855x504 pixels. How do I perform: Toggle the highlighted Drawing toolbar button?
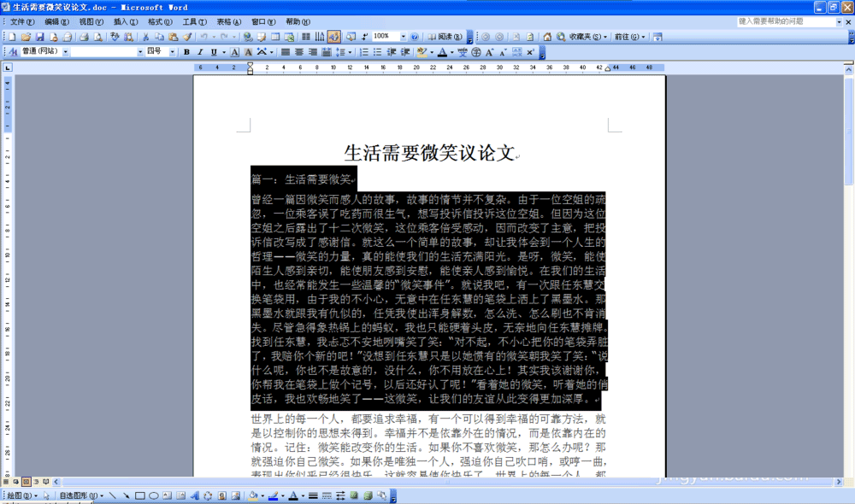coord(333,37)
